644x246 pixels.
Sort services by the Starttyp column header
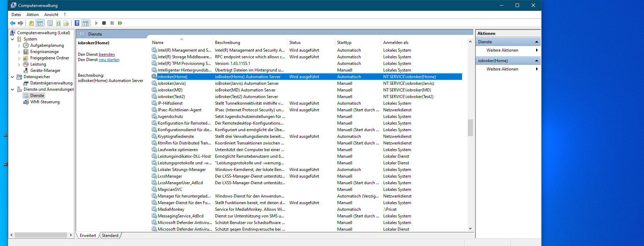click(x=344, y=43)
